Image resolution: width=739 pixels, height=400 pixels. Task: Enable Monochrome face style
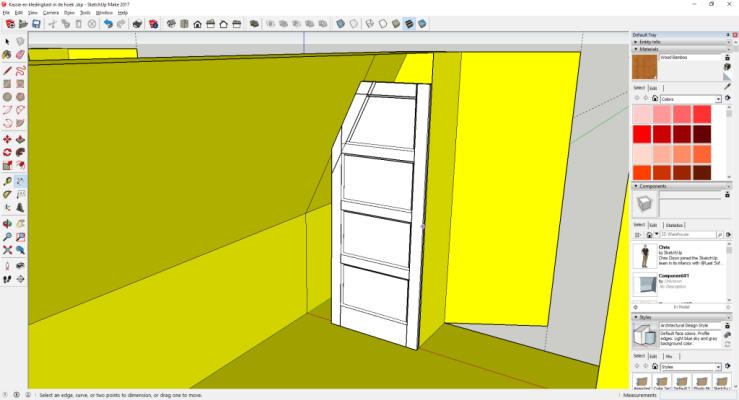point(423,24)
